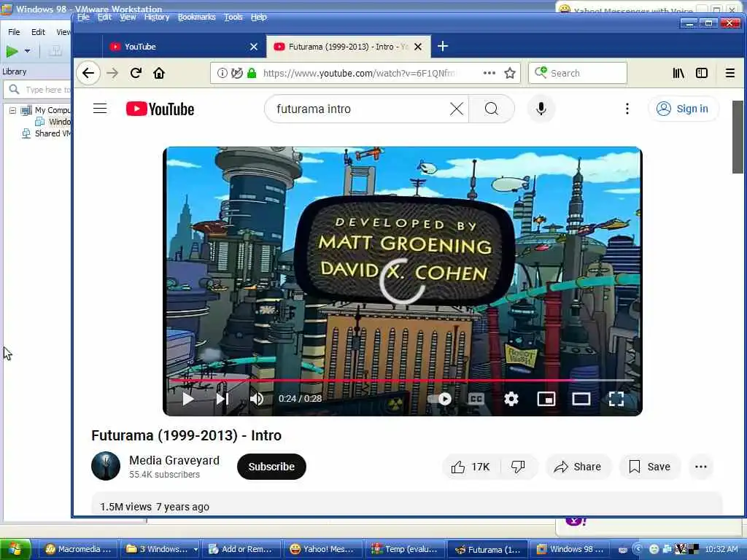Open the page actions three-dot menu
The width and height of the screenshot is (747, 560).
(489, 73)
